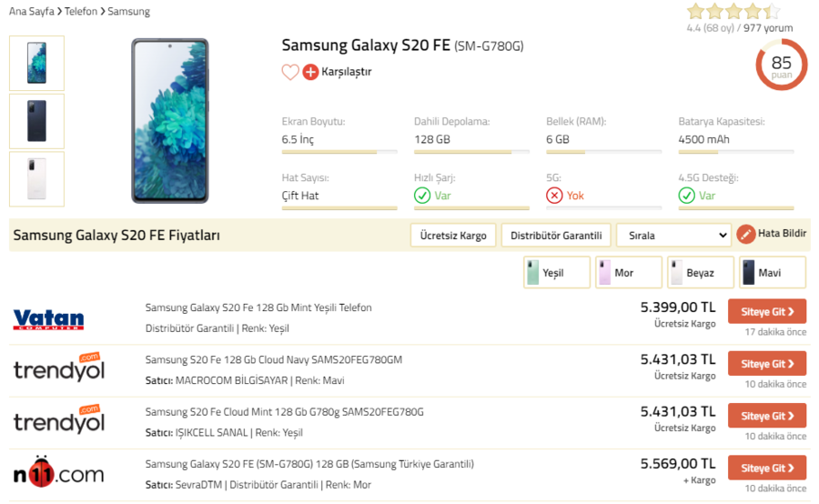Viewport: 819px width, 504px height.
Task: Click the heart favorite icon
Action: 290,72
